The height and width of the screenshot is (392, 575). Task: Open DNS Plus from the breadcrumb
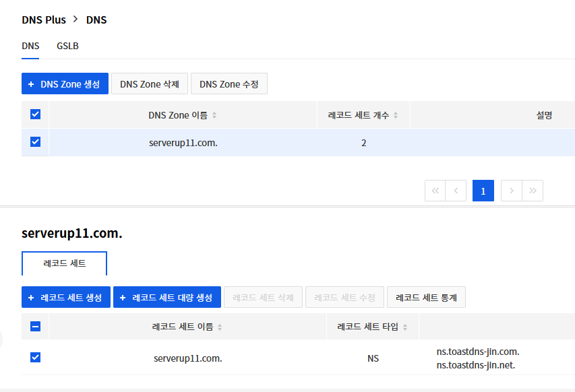pyautogui.click(x=44, y=20)
